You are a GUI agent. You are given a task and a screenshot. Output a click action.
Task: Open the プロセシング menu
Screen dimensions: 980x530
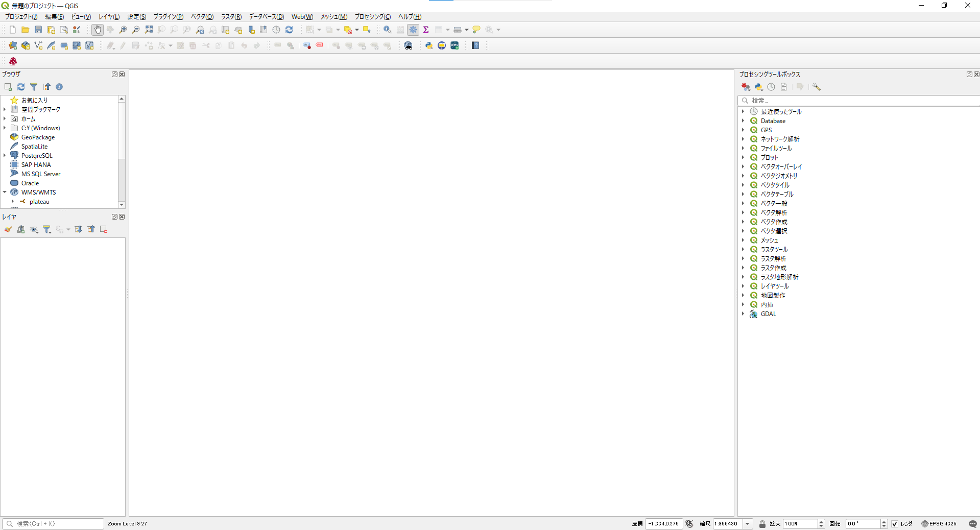[x=372, y=17]
